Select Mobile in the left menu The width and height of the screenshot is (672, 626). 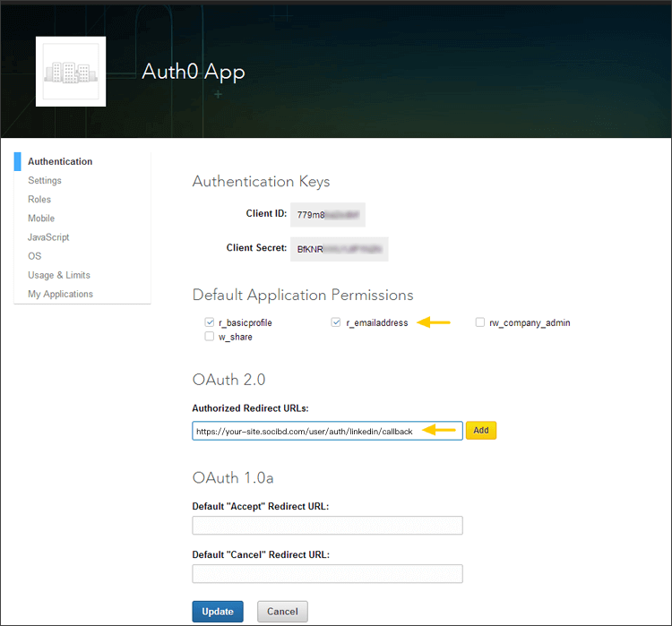click(41, 219)
